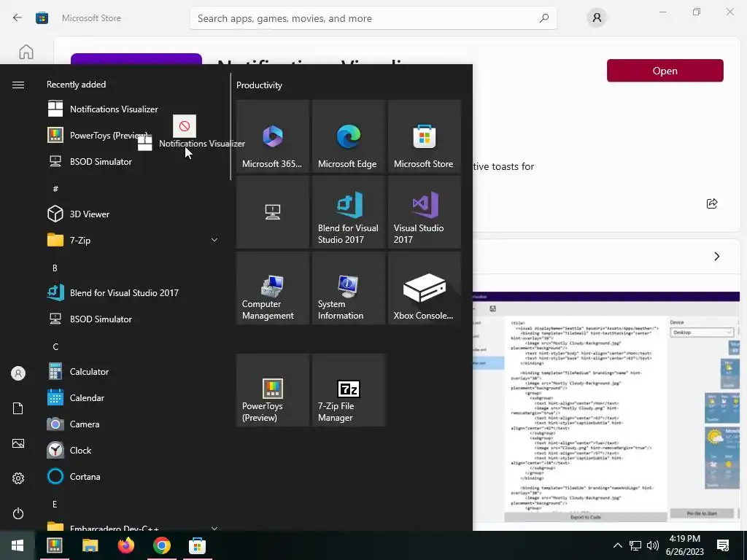Open System Information tile
The image size is (747, 560).
[x=349, y=288]
